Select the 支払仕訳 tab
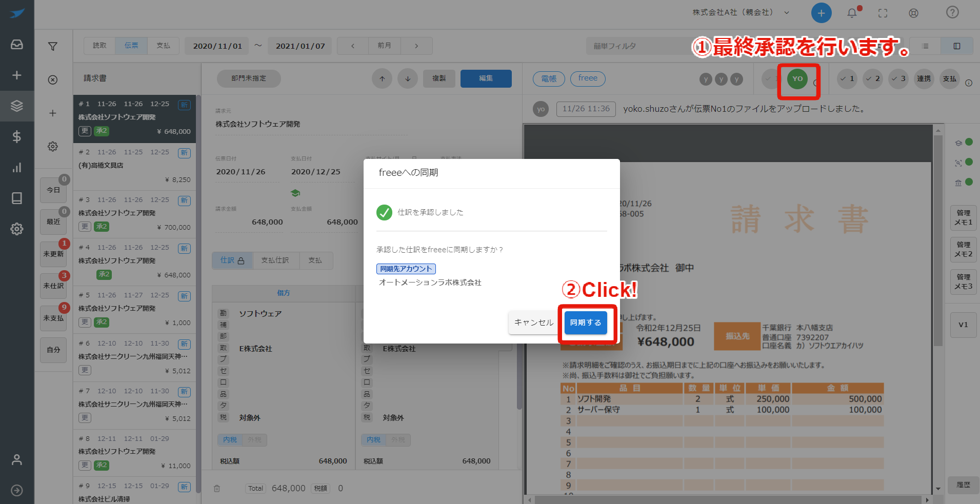 point(275,260)
